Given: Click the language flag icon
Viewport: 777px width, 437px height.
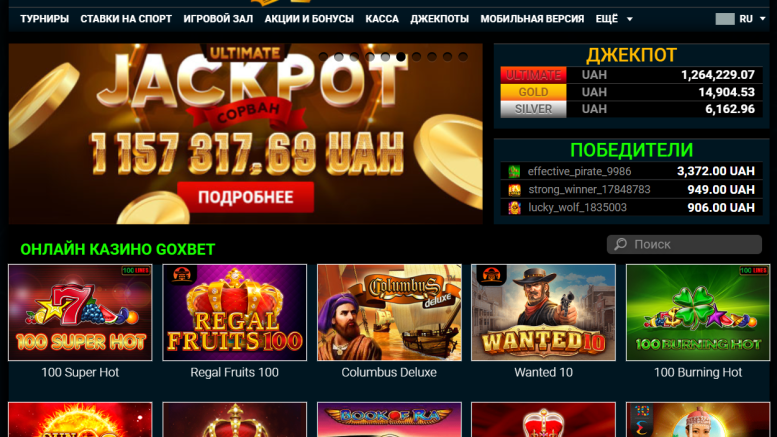Looking at the screenshot, I should click(724, 19).
